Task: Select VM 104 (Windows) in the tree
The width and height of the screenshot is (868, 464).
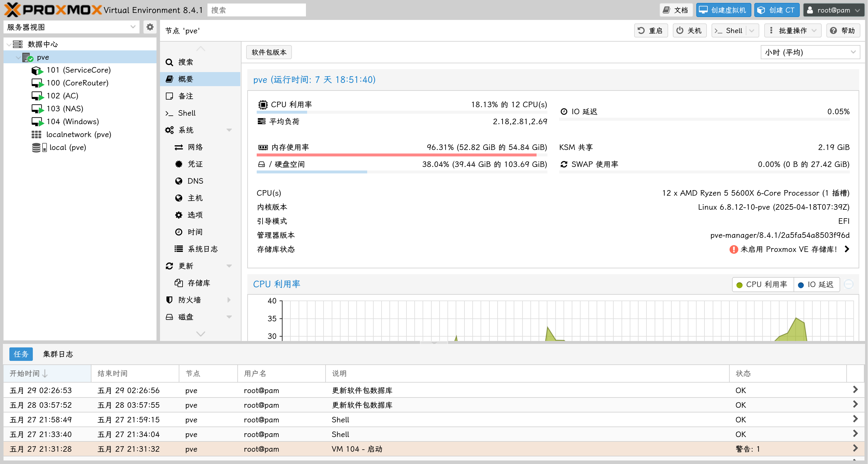Action: pyautogui.click(x=72, y=122)
